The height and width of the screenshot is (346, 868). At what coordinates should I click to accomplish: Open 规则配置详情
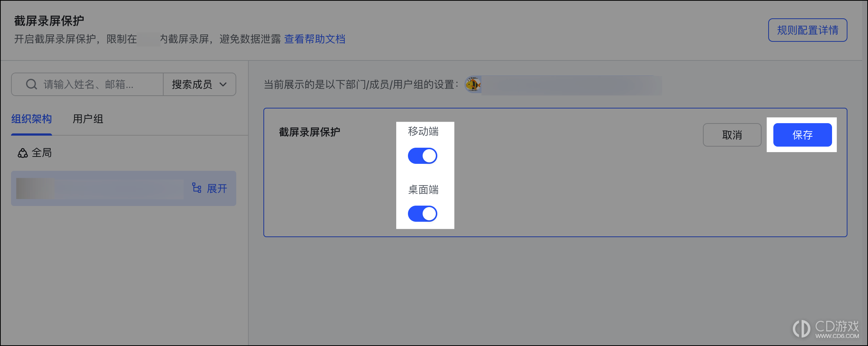pyautogui.click(x=808, y=30)
